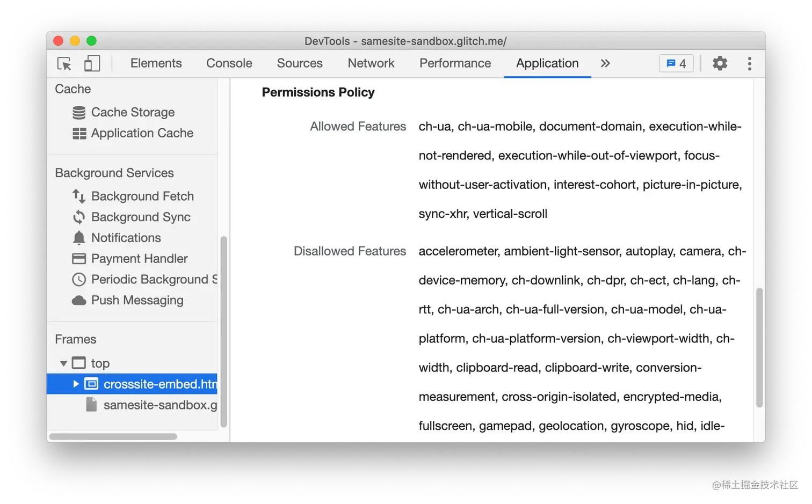Click the crosssite-embed frame icon

[x=91, y=384]
